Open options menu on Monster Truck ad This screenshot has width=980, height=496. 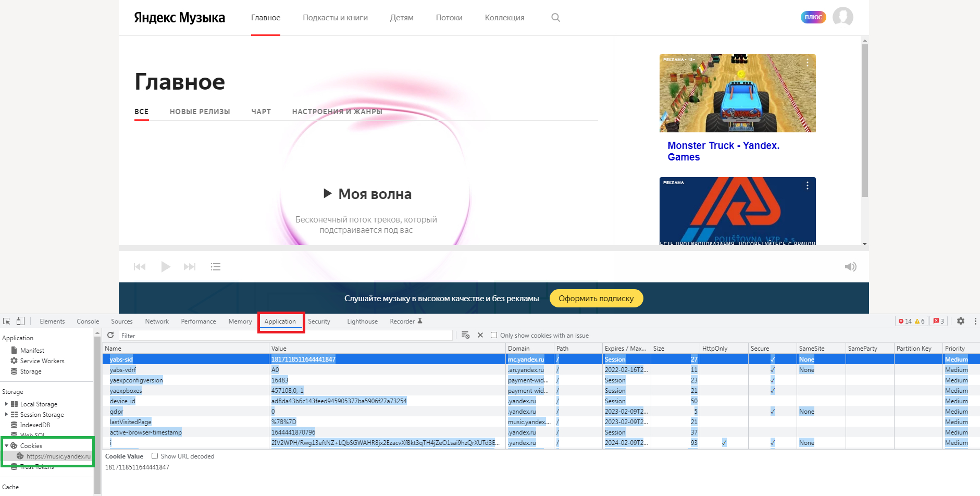point(808,63)
